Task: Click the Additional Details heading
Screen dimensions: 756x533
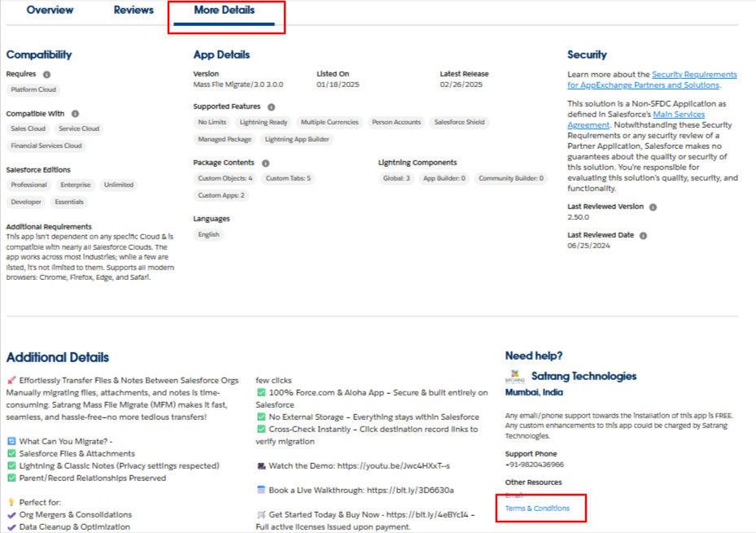Action: coord(58,357)
